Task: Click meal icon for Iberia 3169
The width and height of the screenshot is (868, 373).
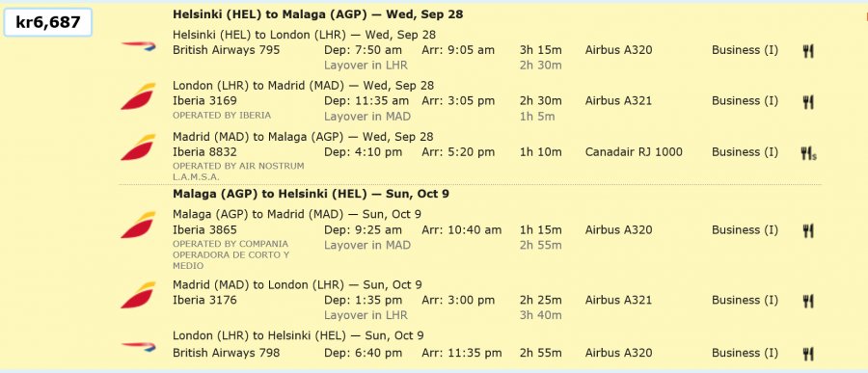Action: [807, 102]
